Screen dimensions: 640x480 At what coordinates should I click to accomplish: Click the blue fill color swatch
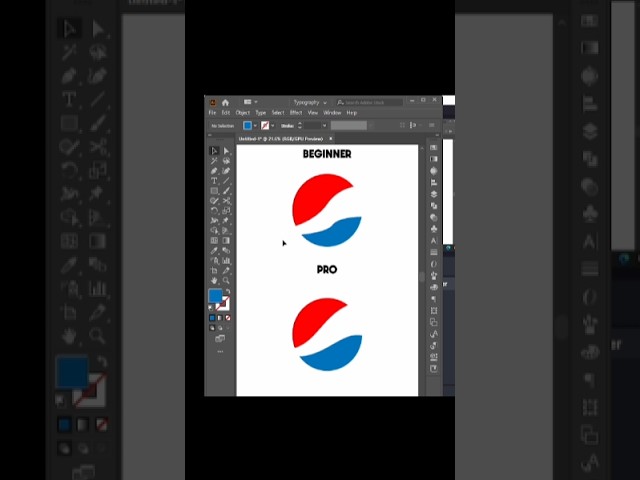[x=215, y=297]
